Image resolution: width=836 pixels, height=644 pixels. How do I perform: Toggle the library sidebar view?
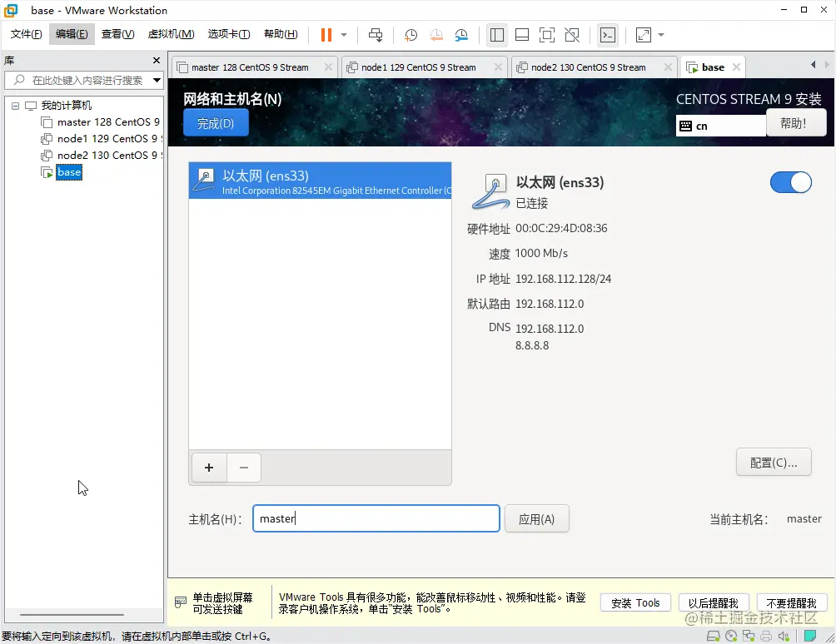497,35
